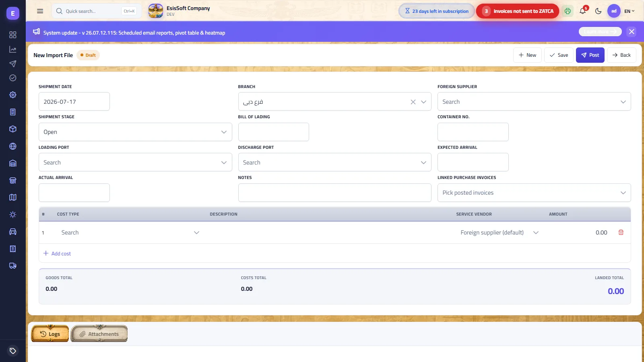The image size is (644, 362).
Task: Open the Service Vendor dropdown in row
Action: pos(499,232)
